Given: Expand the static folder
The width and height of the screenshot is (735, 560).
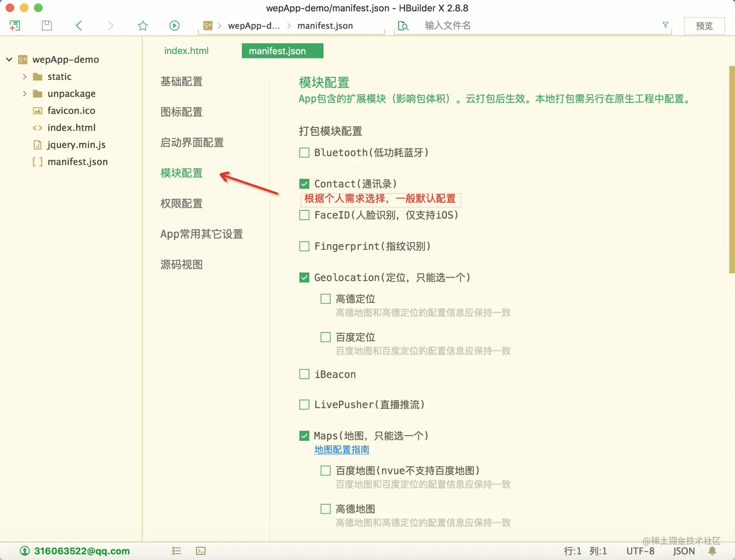Looking at the screenshot, I should point(24,77).
